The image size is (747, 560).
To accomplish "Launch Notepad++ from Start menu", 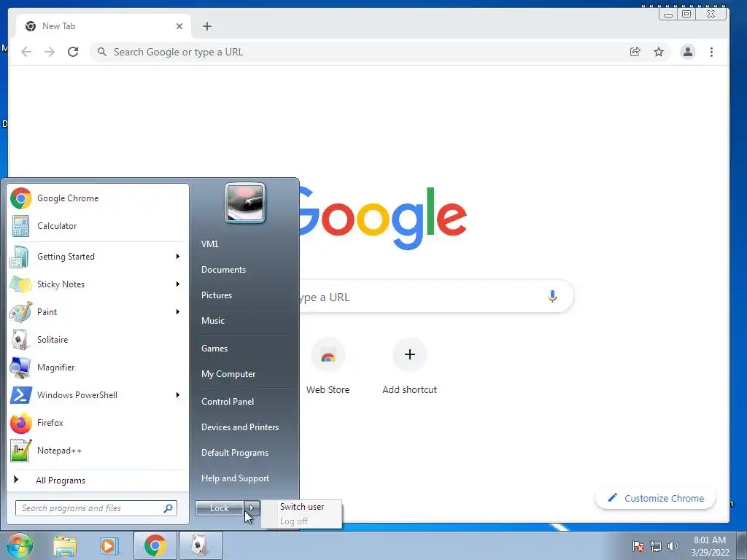I will [98, 451].
